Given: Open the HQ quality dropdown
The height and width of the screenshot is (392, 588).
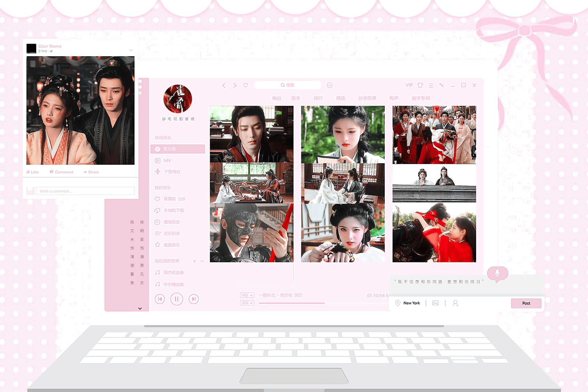Looking at the screenshot, I should pos(247,295).
